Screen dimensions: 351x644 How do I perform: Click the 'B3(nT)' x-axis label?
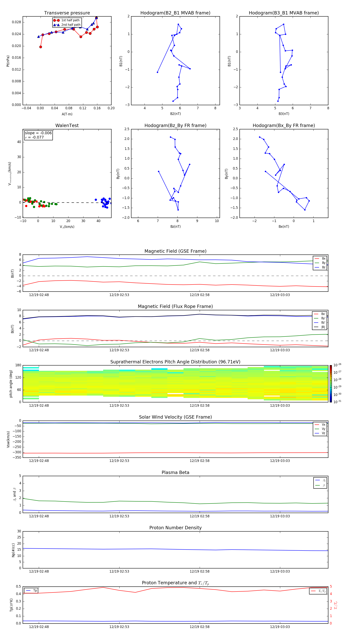[x=284, y=114]
